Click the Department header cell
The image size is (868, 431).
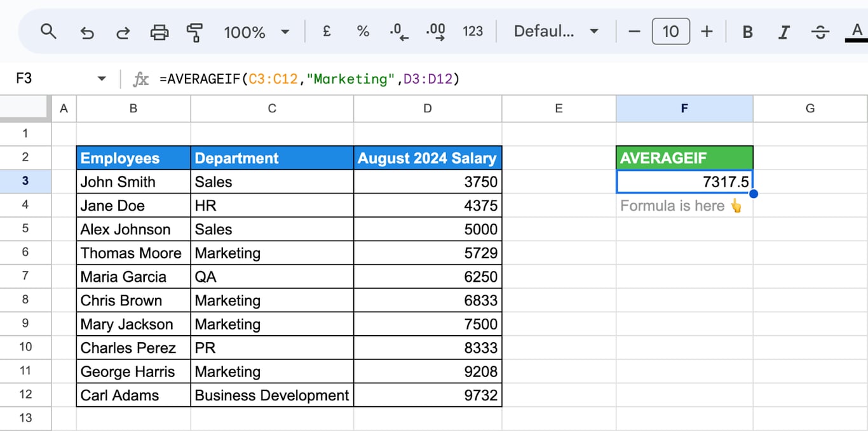(x=272, y=158)
